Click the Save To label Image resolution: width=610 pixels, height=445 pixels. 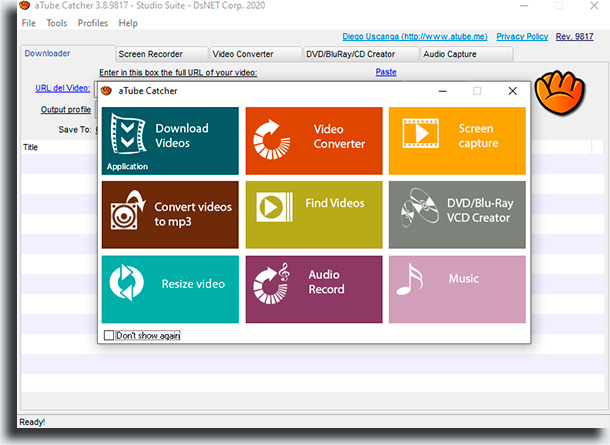click(75, 130)
